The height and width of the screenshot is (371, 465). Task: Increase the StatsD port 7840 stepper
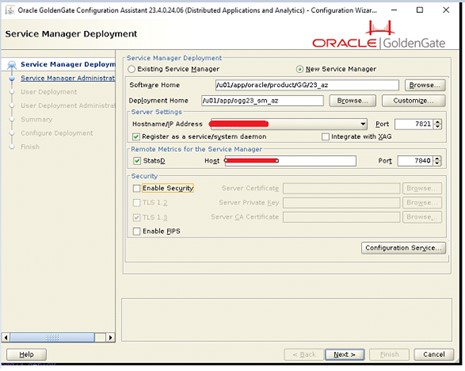(x=438, y=158)
